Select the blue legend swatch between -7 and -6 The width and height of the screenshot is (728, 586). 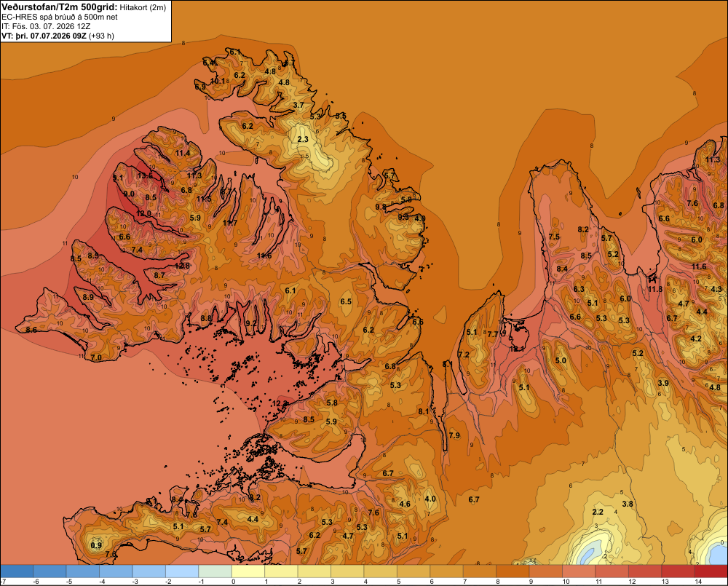point(17,571)
